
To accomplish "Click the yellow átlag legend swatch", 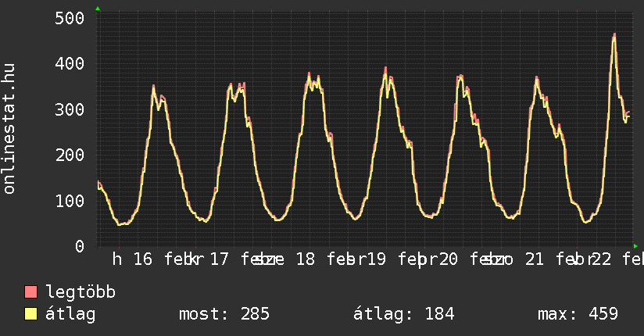I will tap(31, 314).
